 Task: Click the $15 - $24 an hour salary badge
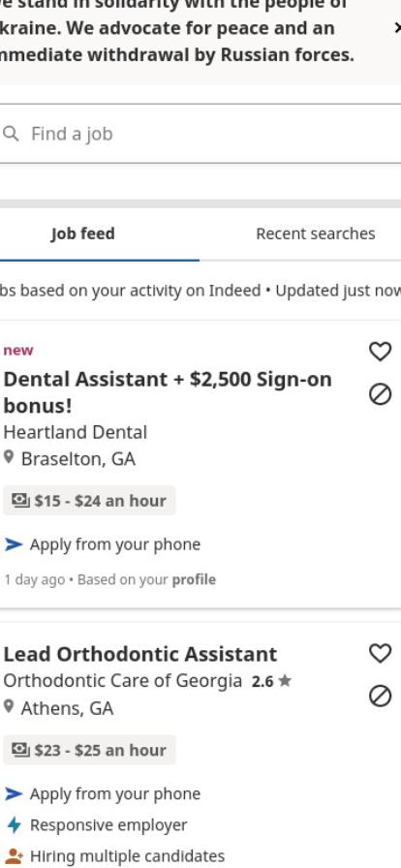tap(89, 501)
